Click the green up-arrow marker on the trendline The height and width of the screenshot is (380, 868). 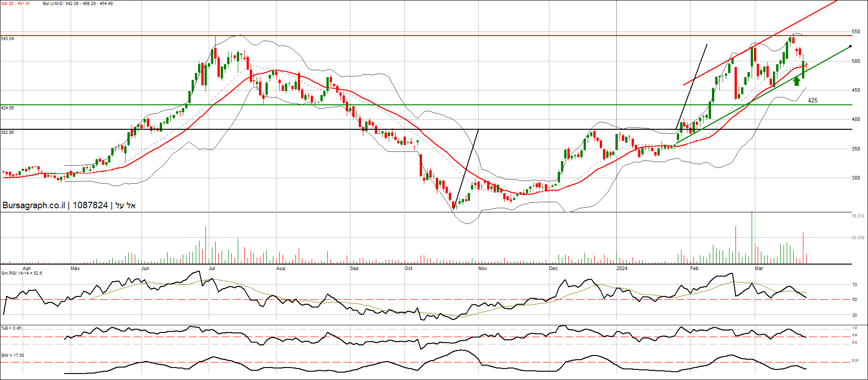coord(796,81)
